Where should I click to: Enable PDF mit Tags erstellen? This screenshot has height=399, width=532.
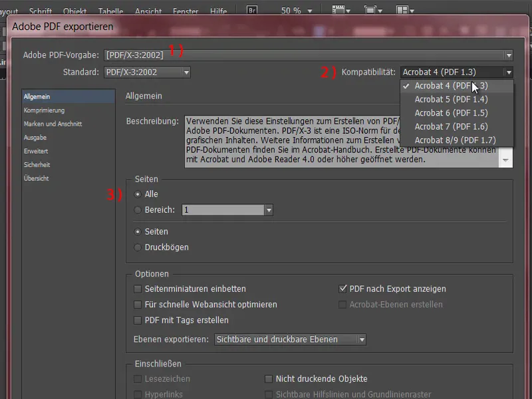pos(138,321)
